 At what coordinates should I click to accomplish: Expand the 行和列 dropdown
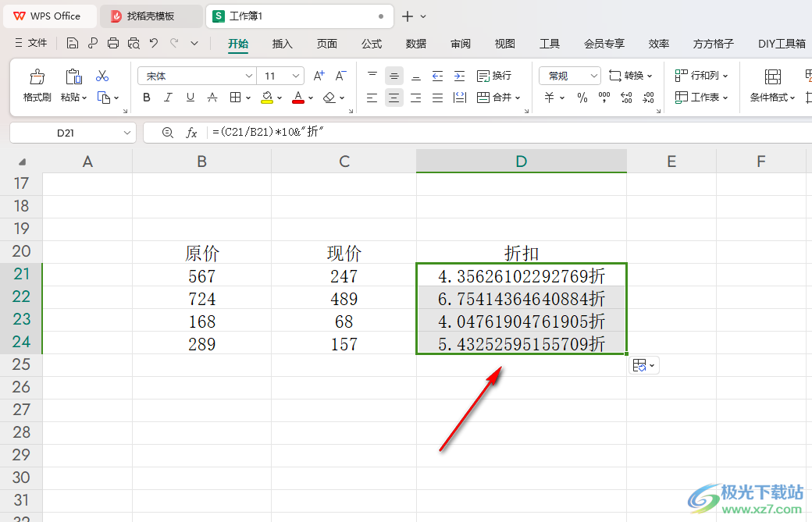click(702, 76)
